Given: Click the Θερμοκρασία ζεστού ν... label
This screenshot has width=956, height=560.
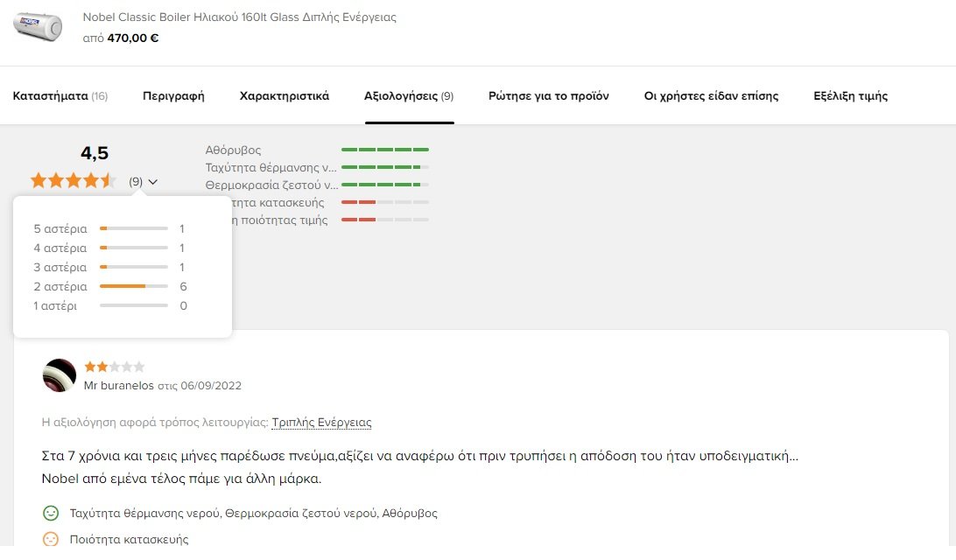Looking at the screenshot, I should (x=271, y=185).
